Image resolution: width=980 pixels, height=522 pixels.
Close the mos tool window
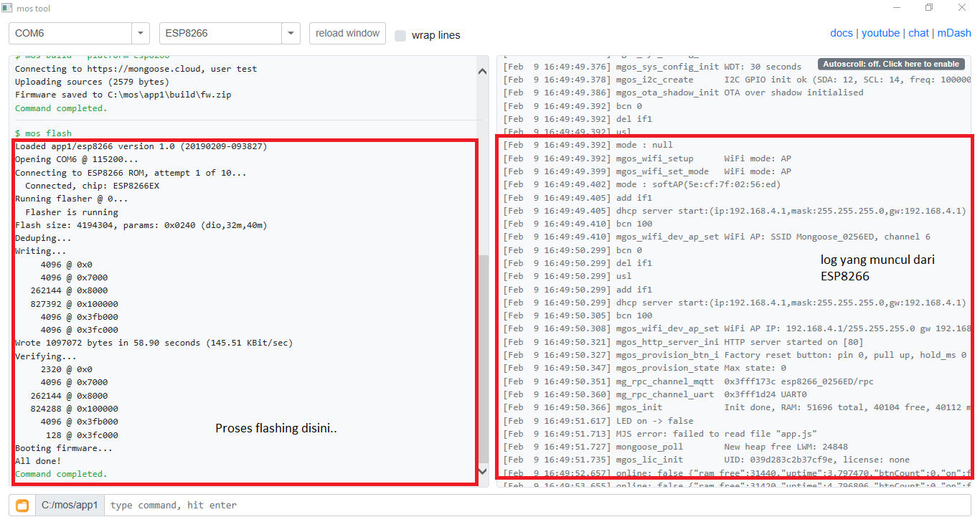pyautogui.click(x=962, y=8)
